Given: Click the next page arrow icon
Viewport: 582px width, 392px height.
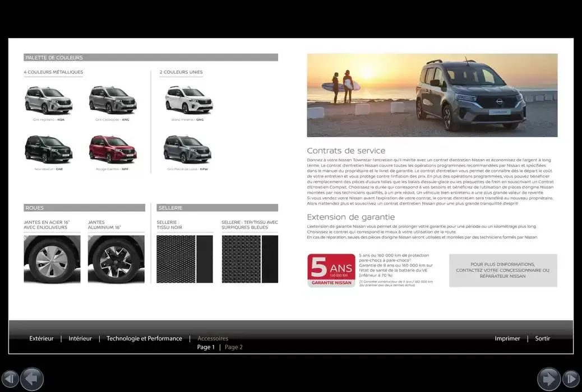Looking at the screenshot, I should [550, 379].
